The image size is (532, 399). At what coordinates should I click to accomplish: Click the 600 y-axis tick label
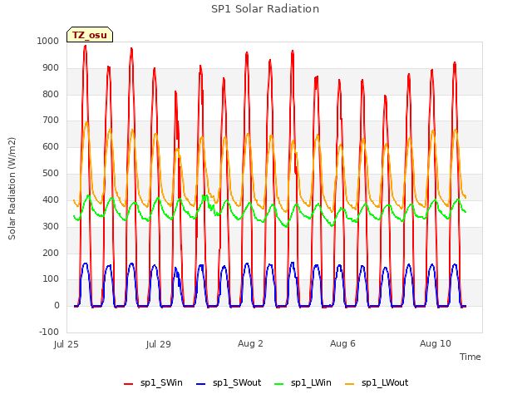click(x=51, y=146)
